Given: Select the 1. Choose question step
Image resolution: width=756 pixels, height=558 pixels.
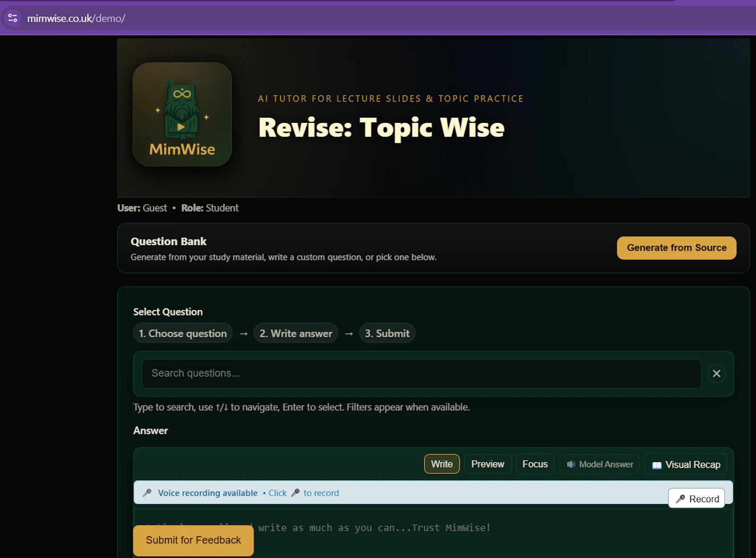Looking at the screenshot, I should click(x=182, y=333).
